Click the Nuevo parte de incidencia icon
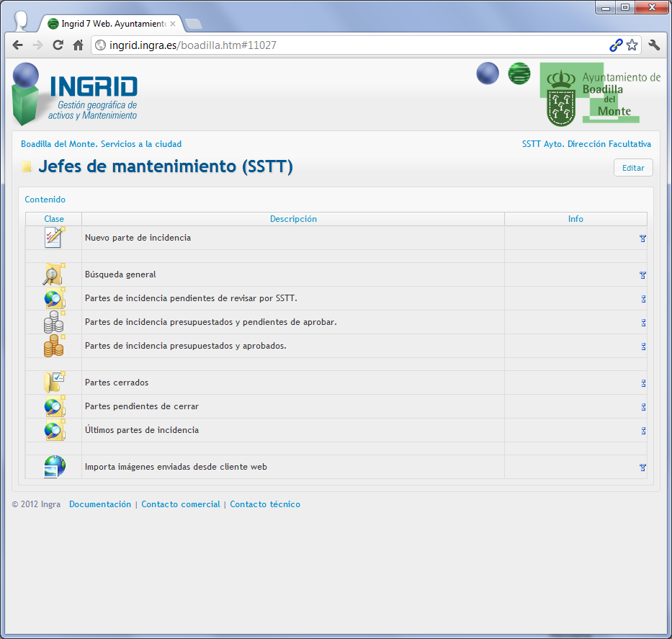The image size is (672, 639). coord(54,238)
